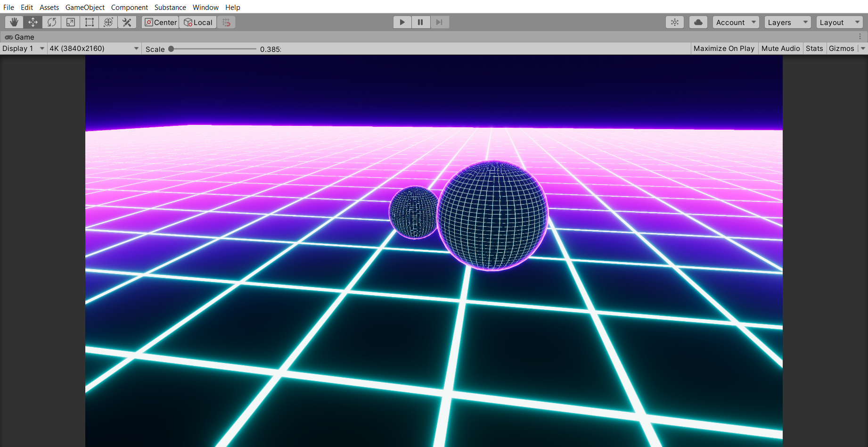The image size is (868, 447).
Task: Toggle Gizmos in Game view
Action: 842,49
